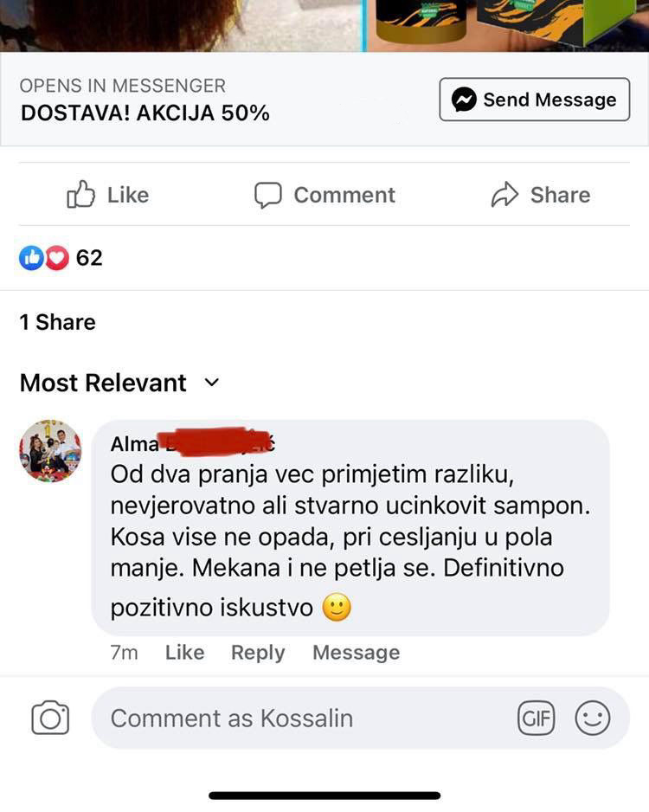The height and width of the screenshot is (812, 649).
Task: Tap the thumbs-up Like icon
Action: pos(80,195)
